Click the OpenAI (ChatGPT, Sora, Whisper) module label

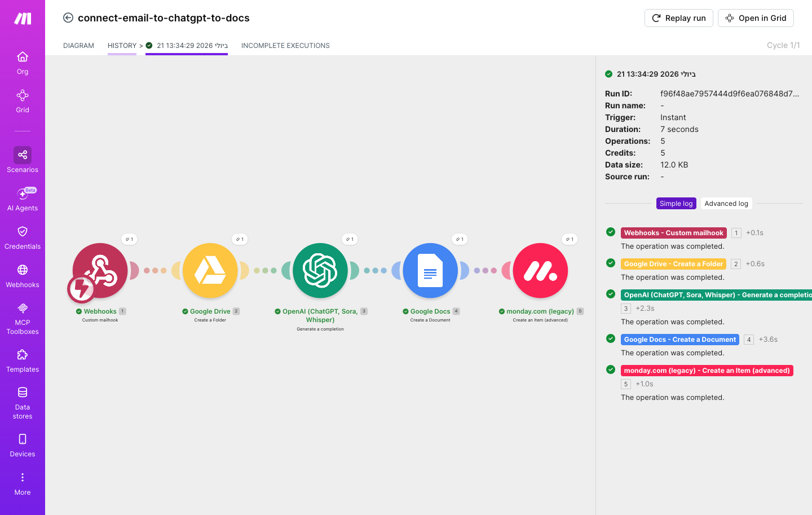coord(320,315)
